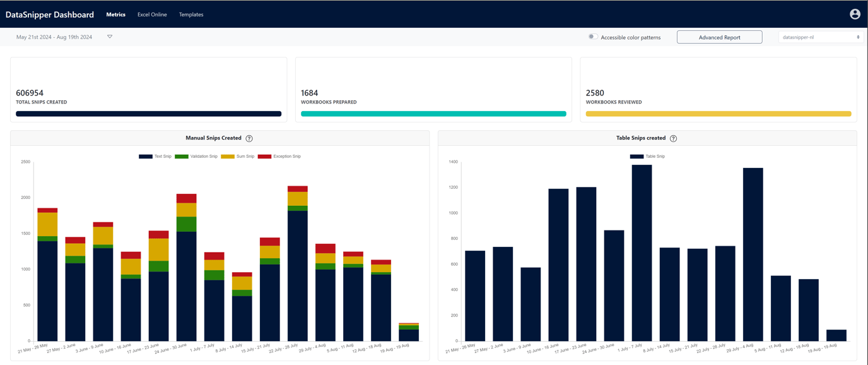Expand the date range dropdown arrow
This screenshot has width=868, height=365.
tap(110, 37)
